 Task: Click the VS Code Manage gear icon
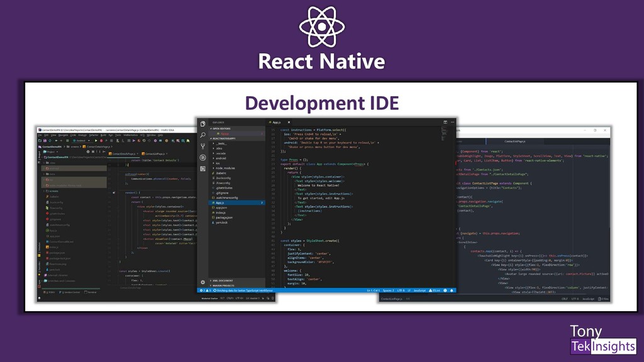(203, 282)
